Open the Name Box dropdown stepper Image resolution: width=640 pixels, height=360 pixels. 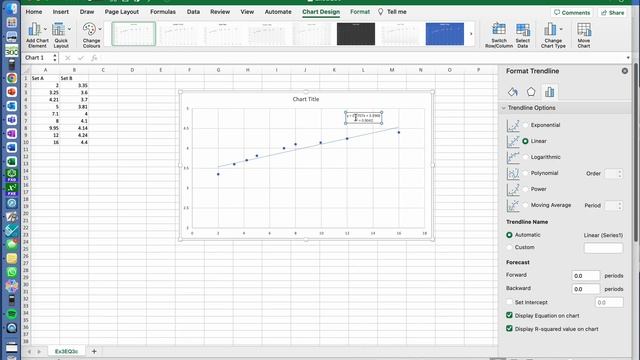coord(55,58)
